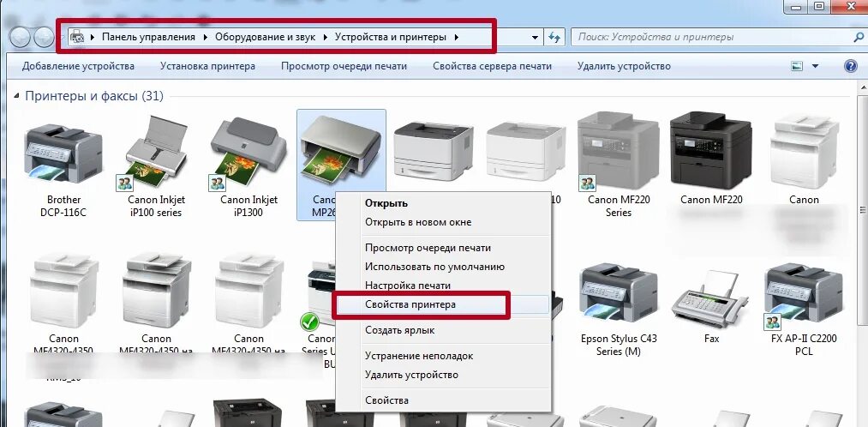Click the Canon MF220 Series shared printer
The image size is (868, 427).
pos(619,151)
